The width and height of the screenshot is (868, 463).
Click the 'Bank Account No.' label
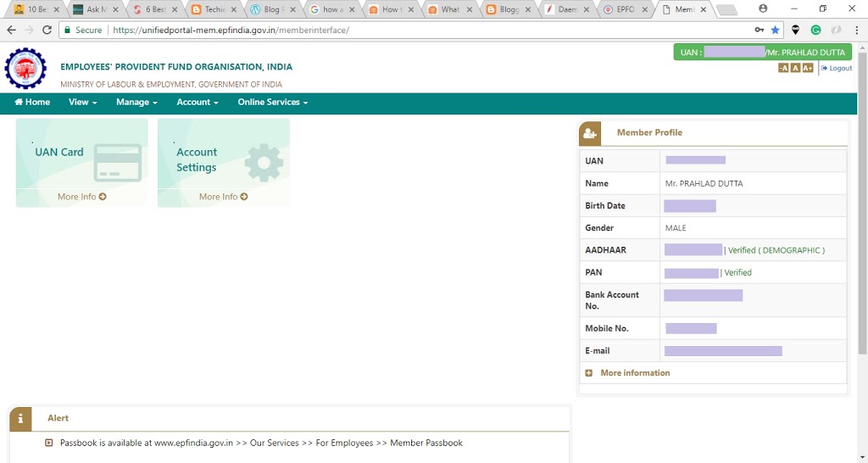tap(612, 300)
